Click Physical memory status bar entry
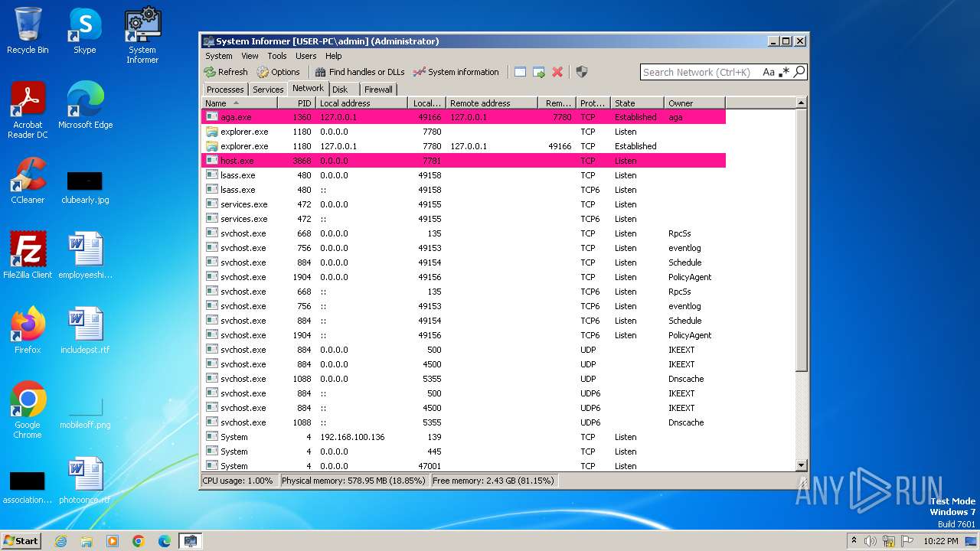The width and height of the screenshot is (980, 551). click(353, 481)
